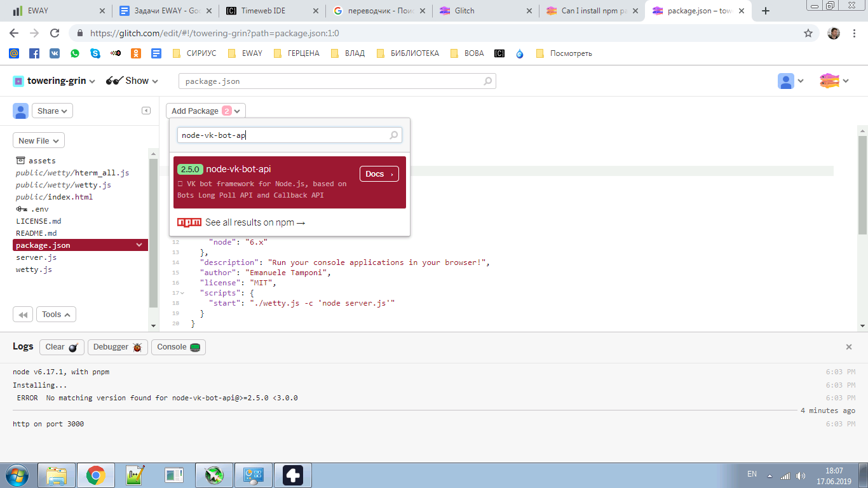The image size is (868, 488).
Task: Click the npm logo in the package results
Action: pyautogui.click(x=189, y=222)
